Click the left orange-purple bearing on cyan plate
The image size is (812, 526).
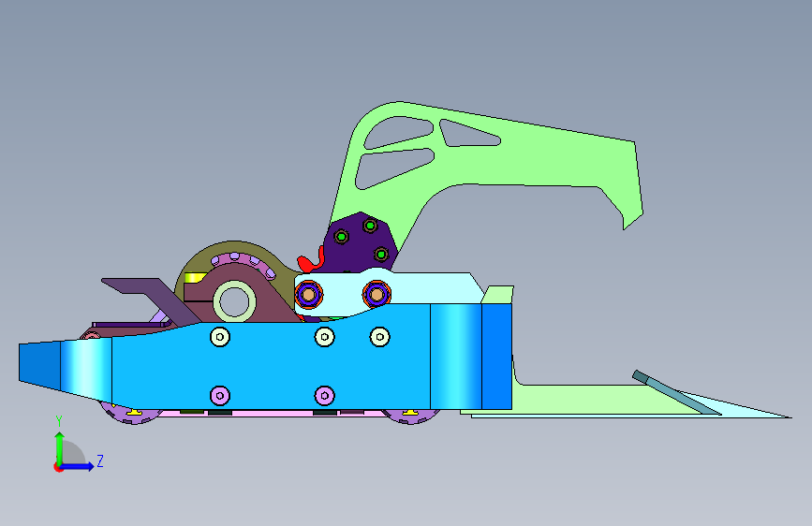(x=309, y=295)
